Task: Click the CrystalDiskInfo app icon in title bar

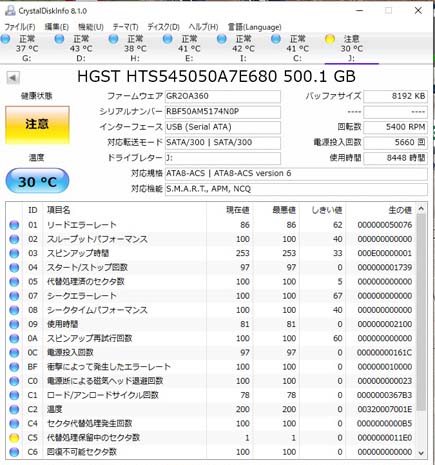Action: tap(10, 11)
